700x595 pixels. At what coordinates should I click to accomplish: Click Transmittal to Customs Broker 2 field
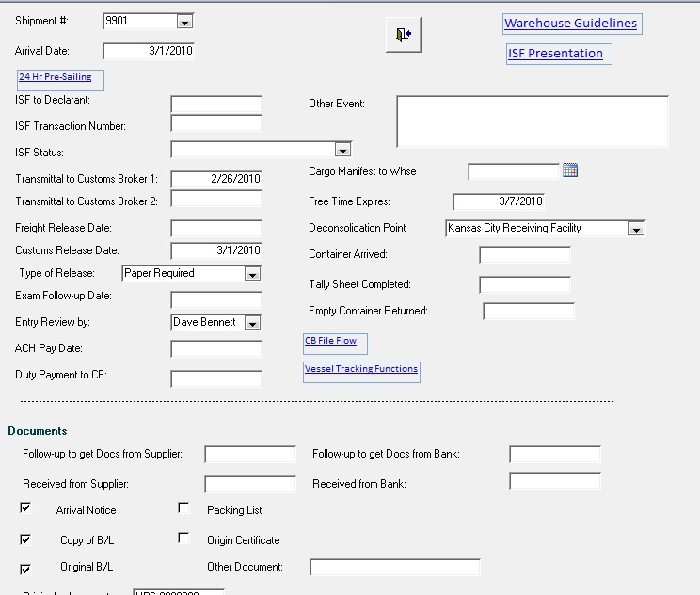tap(216, 199)
